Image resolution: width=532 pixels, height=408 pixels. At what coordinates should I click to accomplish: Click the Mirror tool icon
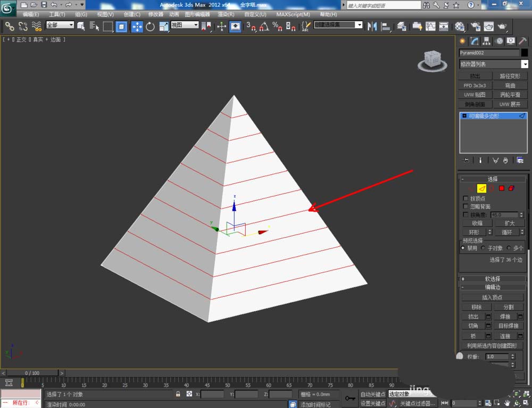(x=372, y=26)
